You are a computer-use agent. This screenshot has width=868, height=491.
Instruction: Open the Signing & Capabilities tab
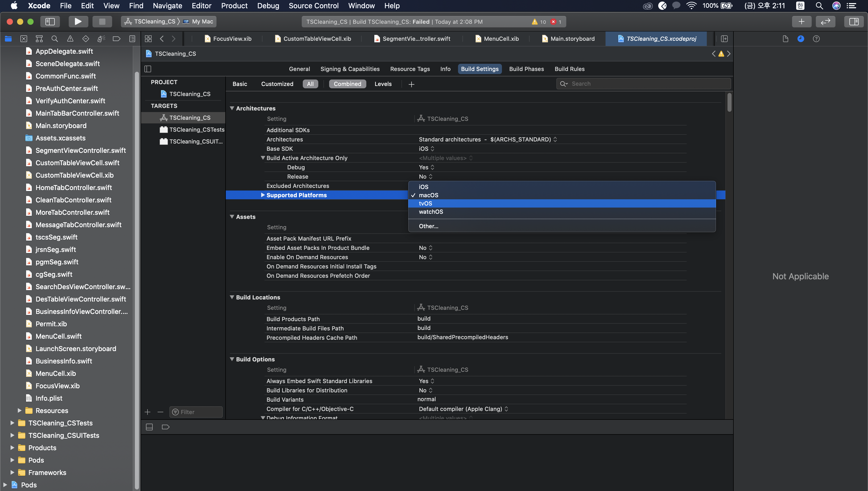pyautogui.click(x=350, y=69)
